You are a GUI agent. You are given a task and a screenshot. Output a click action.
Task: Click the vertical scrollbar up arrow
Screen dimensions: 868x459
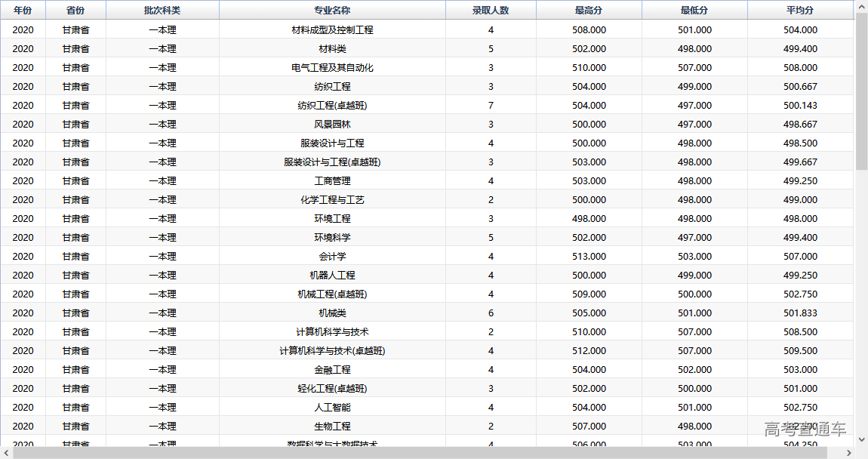point(861,7)
